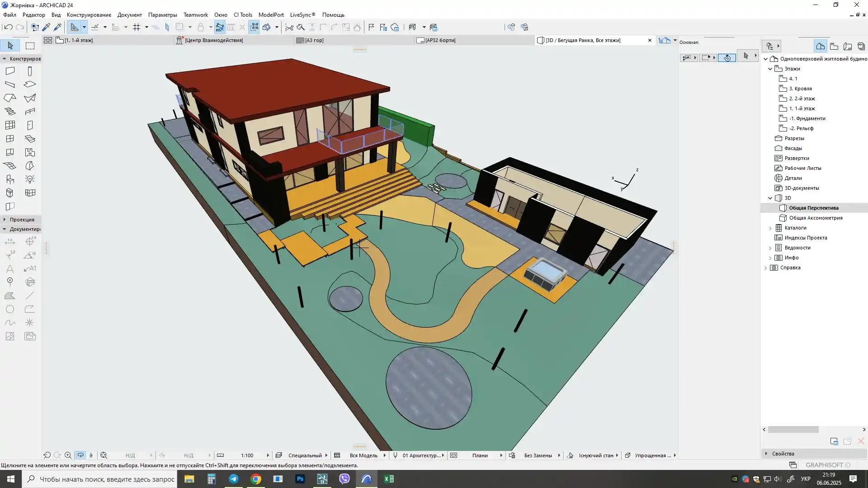This screenshot has width=868, height=488.
Task: Select the Stair tool
Action: [10, 112]
